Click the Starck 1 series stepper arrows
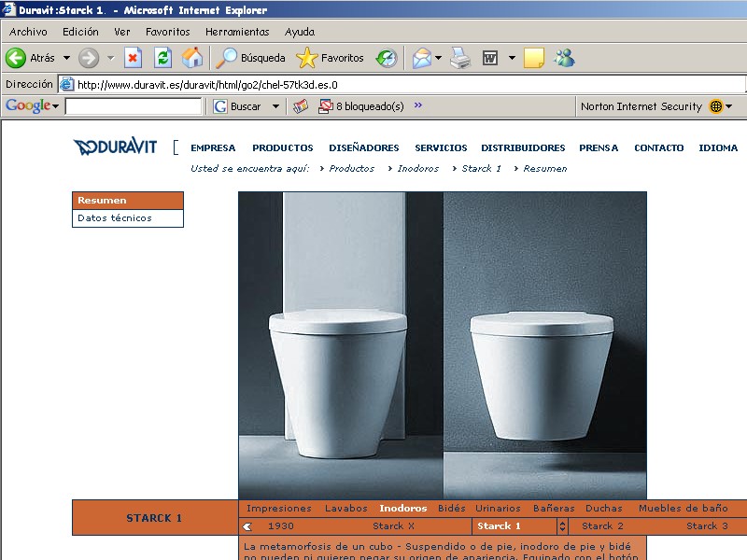The image size is (747, 560). (562, 526)
